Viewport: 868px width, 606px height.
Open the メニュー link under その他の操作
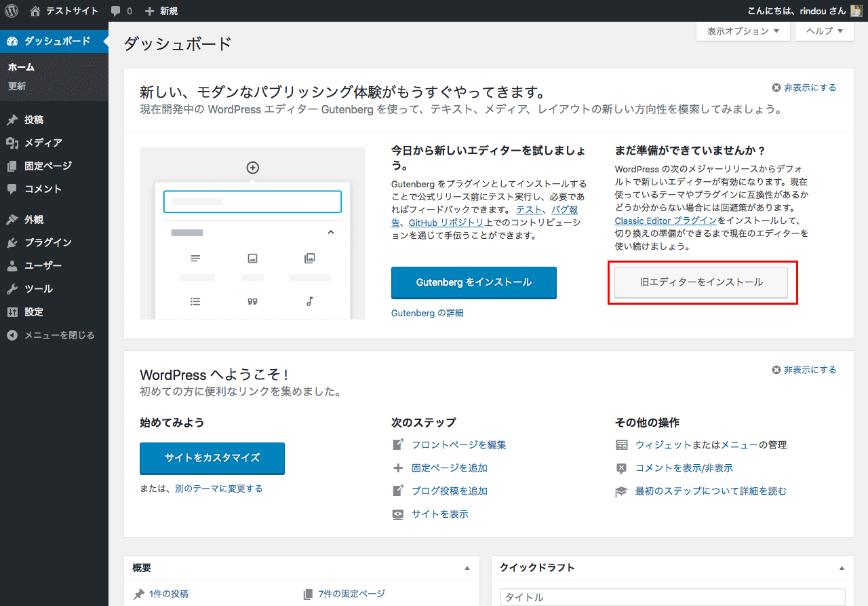(x=739, y=445)
